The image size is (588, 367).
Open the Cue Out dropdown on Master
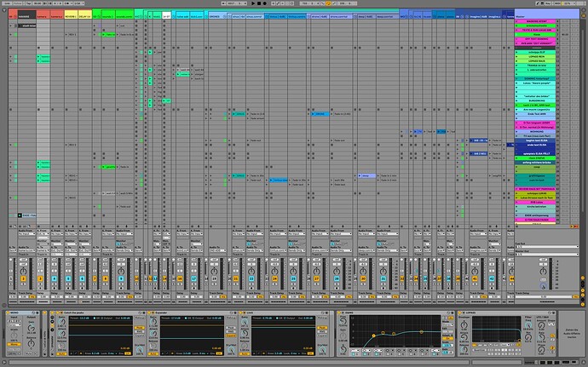[547, 247]
